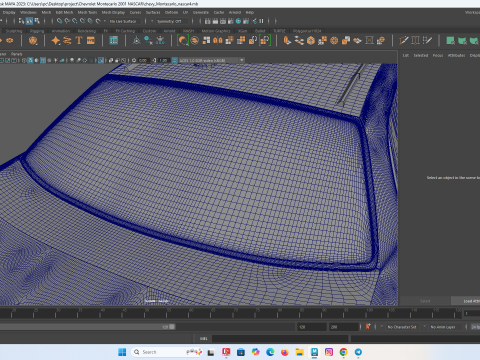Open the Curves menu
The image size is (480, 360).
point(135,12)
